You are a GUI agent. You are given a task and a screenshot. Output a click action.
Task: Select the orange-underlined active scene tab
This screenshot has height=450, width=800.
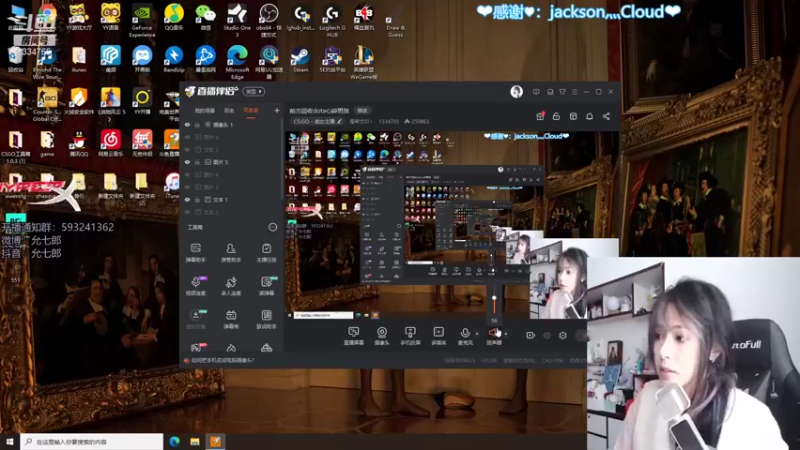click(251, 111)
